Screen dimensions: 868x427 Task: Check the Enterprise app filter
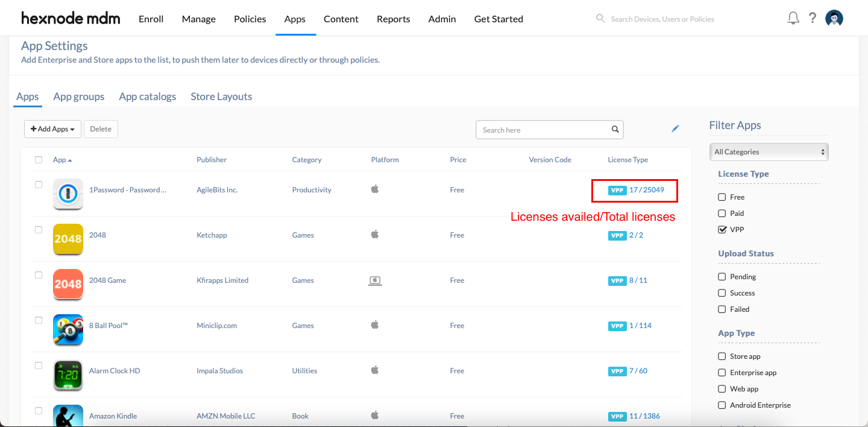coord(722,373)
